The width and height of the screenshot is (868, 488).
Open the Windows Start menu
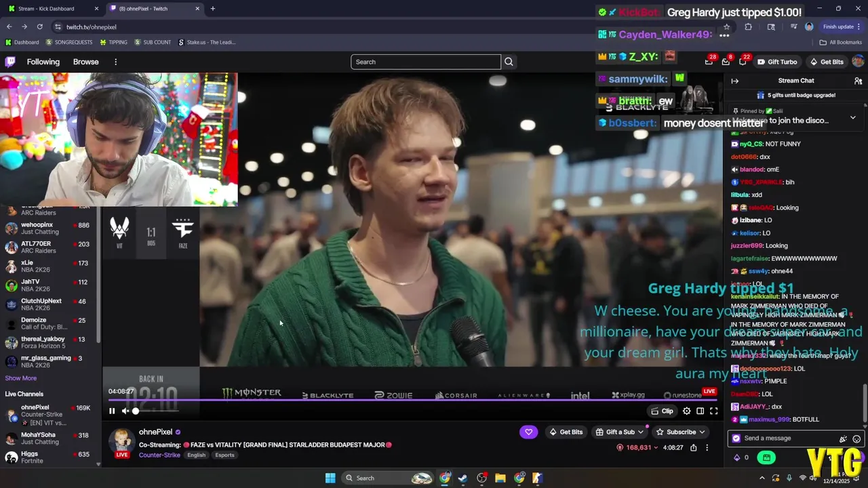click(330, 478)
